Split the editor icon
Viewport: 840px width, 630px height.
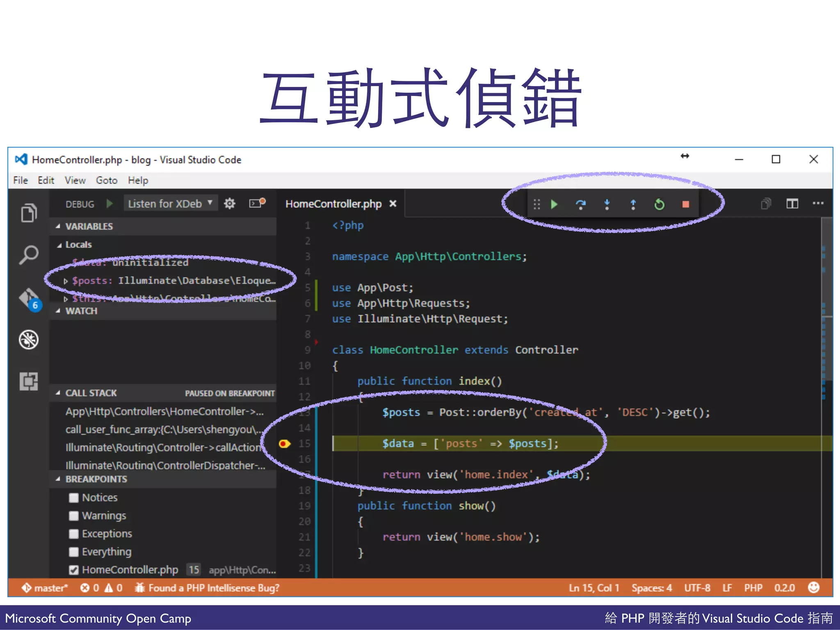792,203
